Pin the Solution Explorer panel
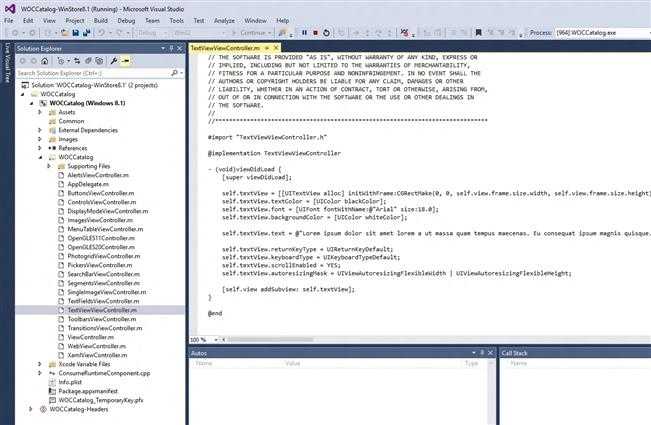The image size is (651, 425). (171, 49)
